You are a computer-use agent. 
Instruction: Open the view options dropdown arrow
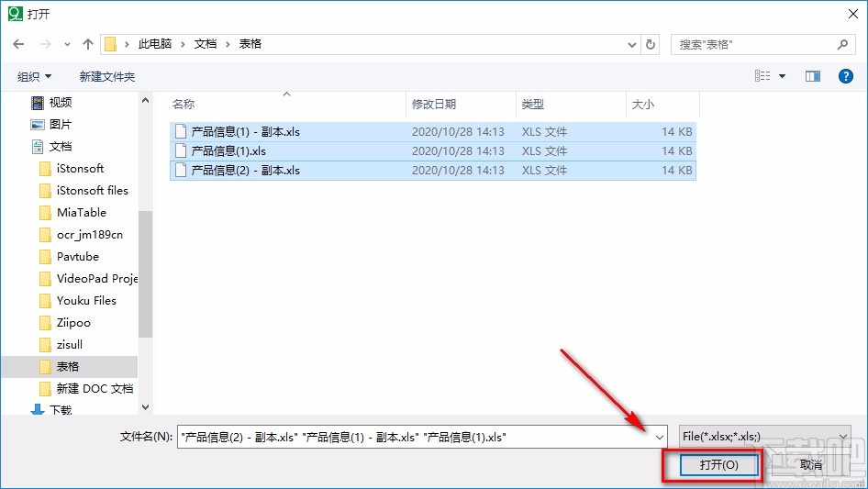tap(782, 76)
